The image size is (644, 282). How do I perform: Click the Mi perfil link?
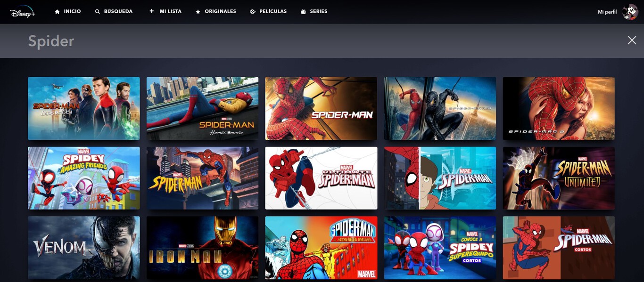606,11
